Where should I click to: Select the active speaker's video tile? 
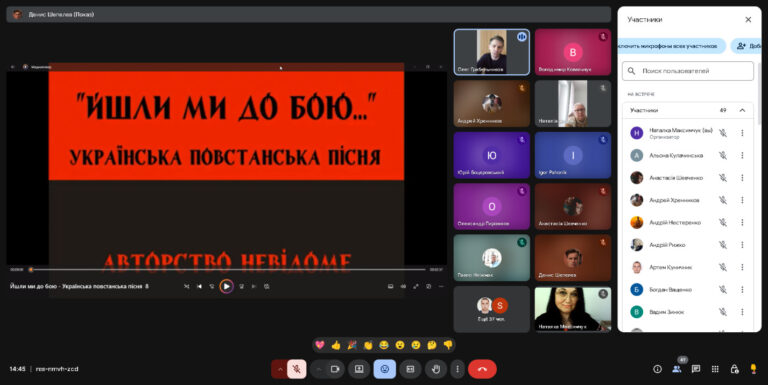pos(492,52)
